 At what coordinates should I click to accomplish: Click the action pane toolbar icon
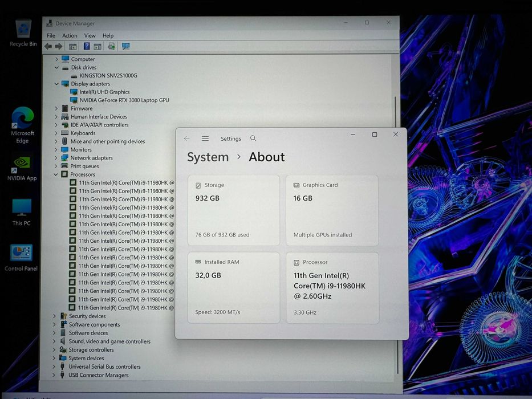coord(98,47)
